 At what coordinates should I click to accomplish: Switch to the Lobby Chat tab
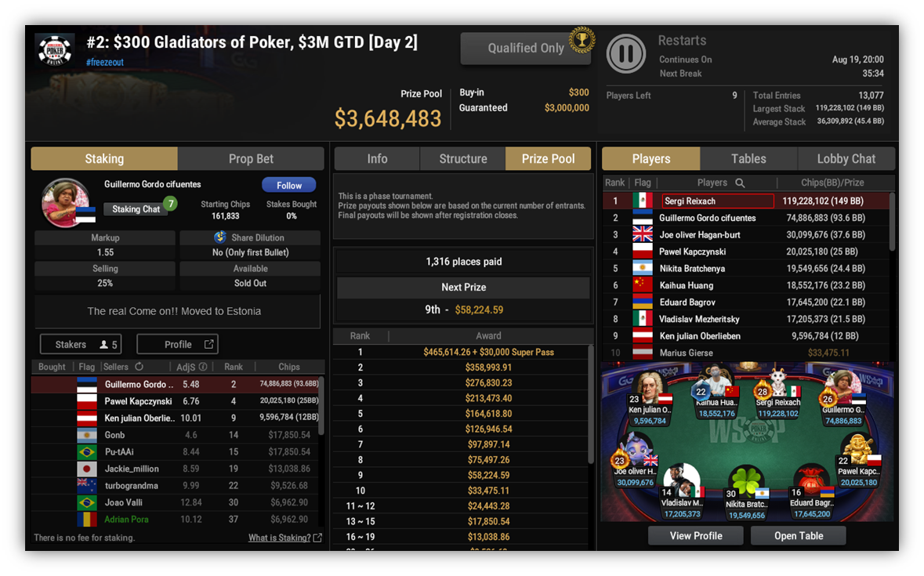(846, 158)
